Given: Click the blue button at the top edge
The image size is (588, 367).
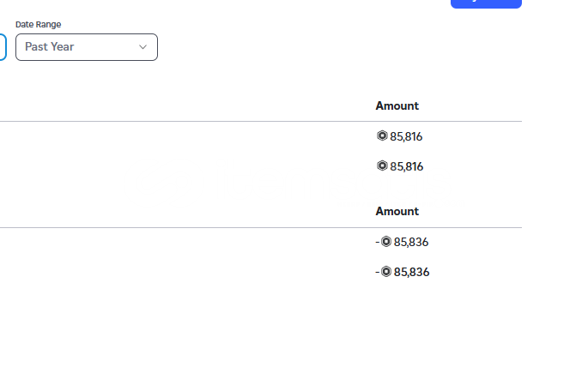Looking at the screenshot, I should pos(486,3).
